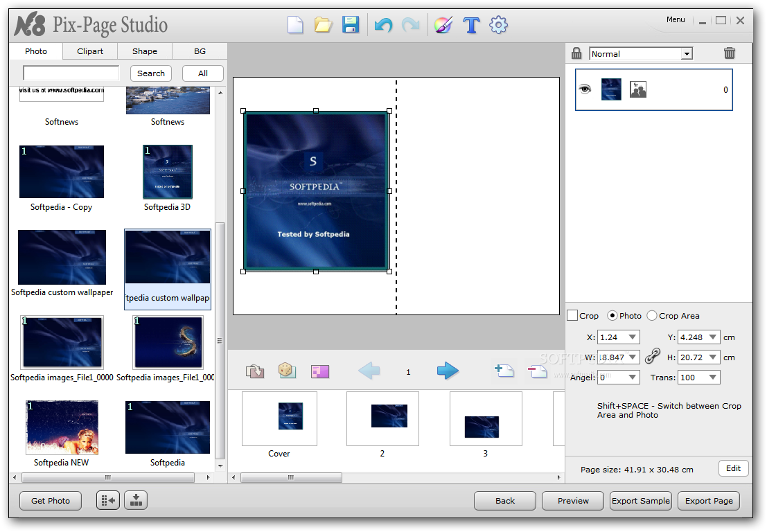
Task: Click the Export Page button
Action: click(x=709, y=501)
